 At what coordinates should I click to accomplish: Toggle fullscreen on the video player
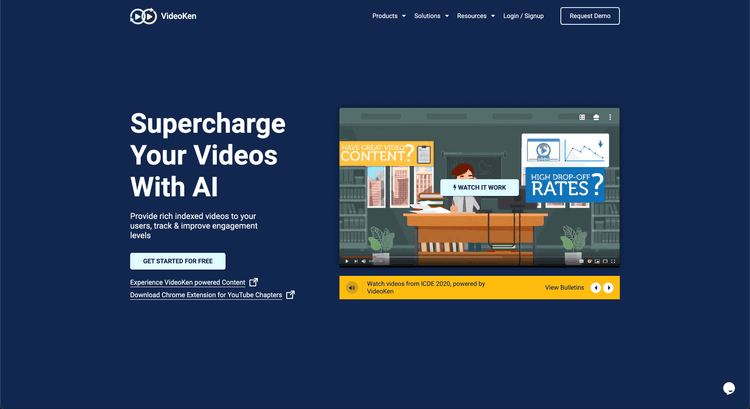pos(611,261)
